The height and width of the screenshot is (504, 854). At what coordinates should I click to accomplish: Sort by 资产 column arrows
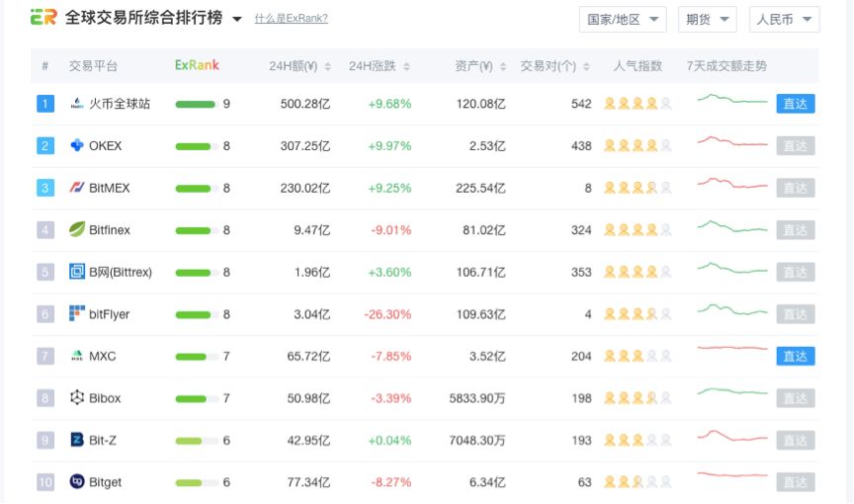[x=503, y=66]
